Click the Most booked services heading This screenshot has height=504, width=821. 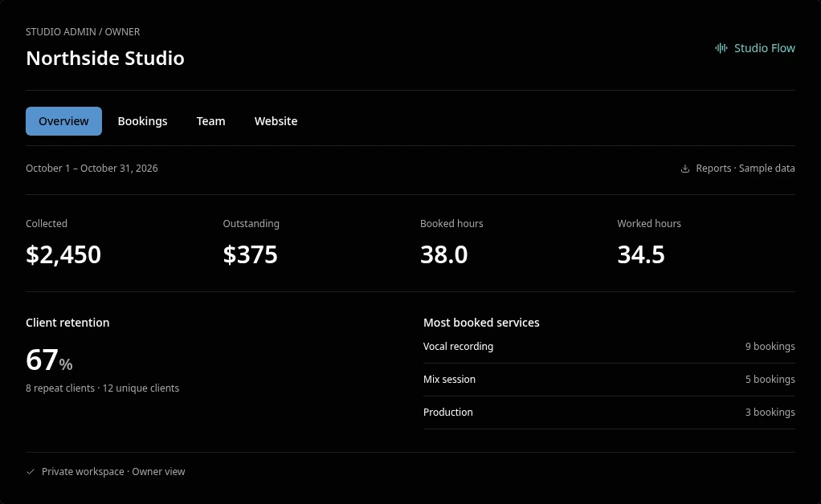coord(481,323)
